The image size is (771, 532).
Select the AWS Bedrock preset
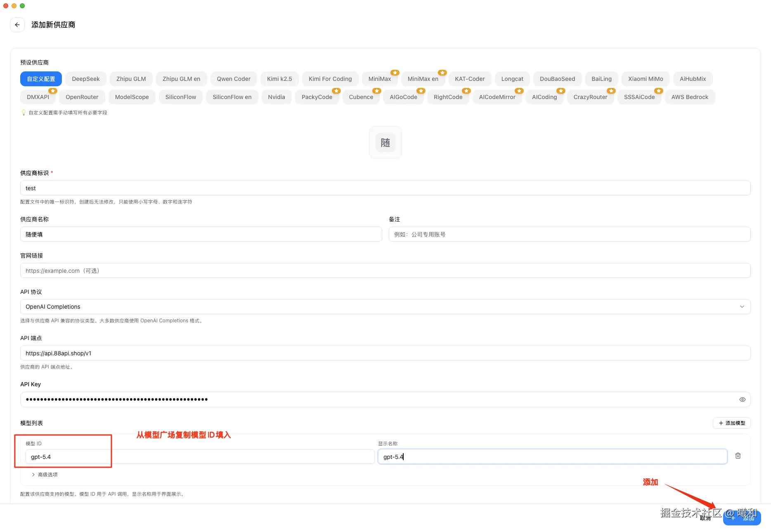(690, 97)
